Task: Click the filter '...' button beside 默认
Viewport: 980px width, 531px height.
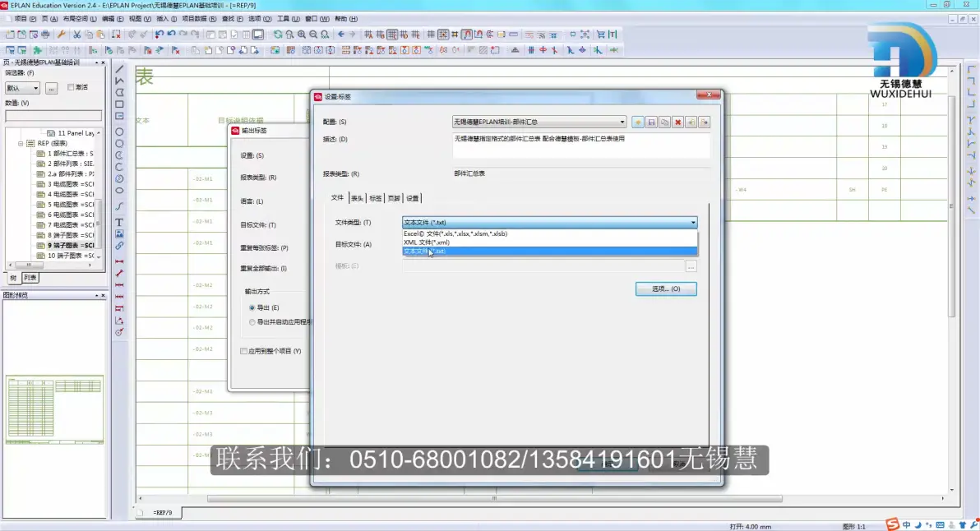Action: click(x=51, y=88)
